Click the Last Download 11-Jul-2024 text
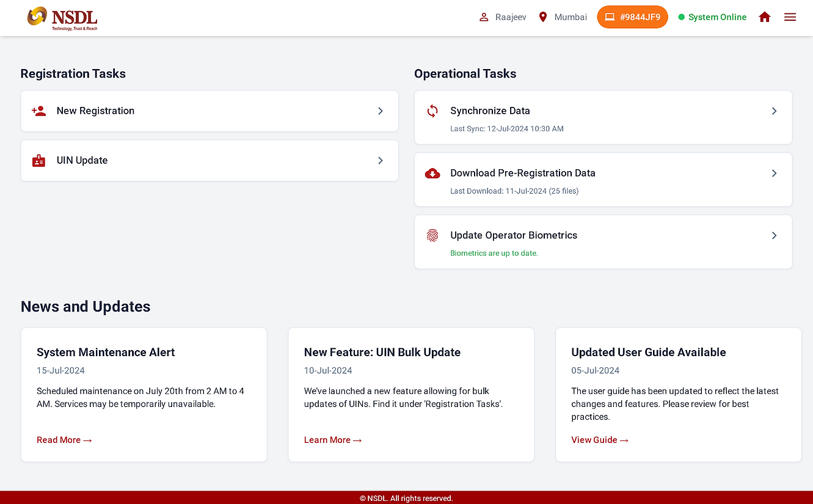Viewport: 813px width, 504px height. [x=514, y=191]
